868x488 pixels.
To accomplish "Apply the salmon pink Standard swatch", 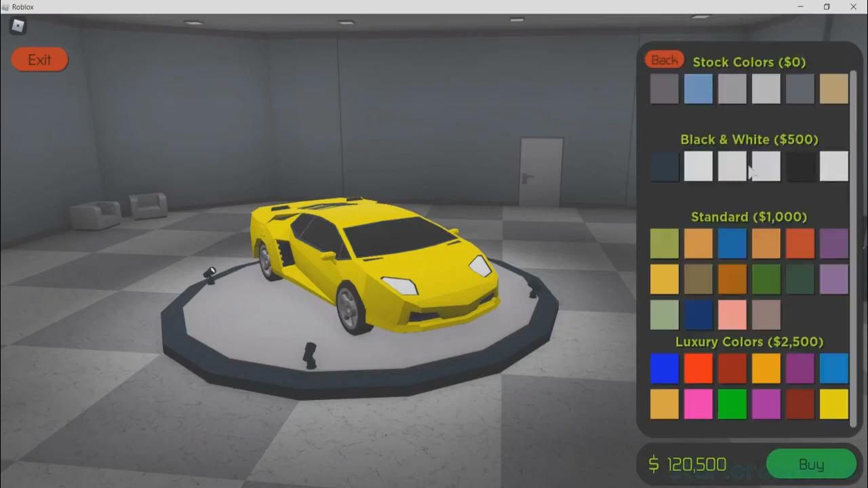I will click(732, 314).
